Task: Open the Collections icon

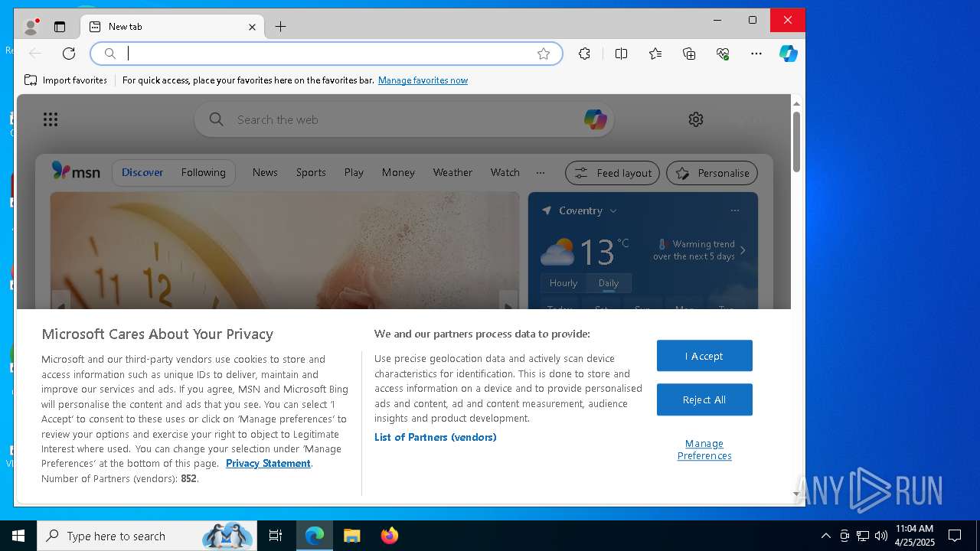Action: click(x=689, y=54)
